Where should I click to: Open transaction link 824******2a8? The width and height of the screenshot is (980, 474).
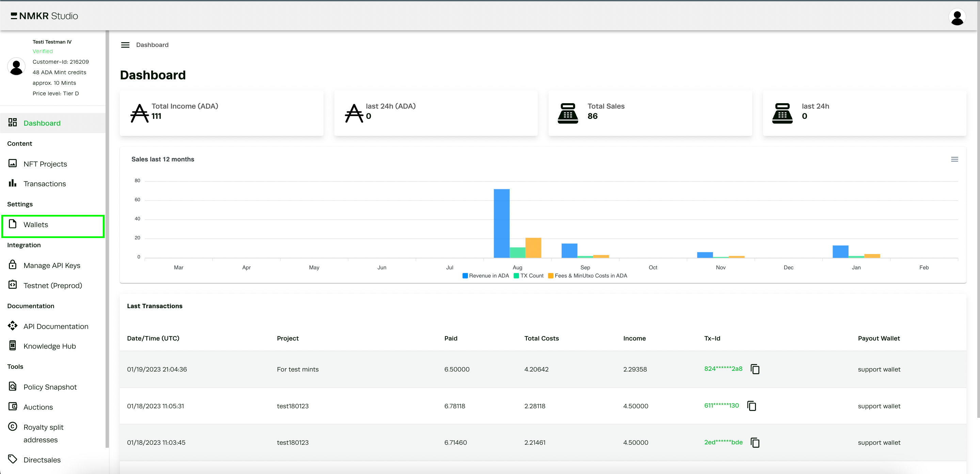tap(723, 369)
